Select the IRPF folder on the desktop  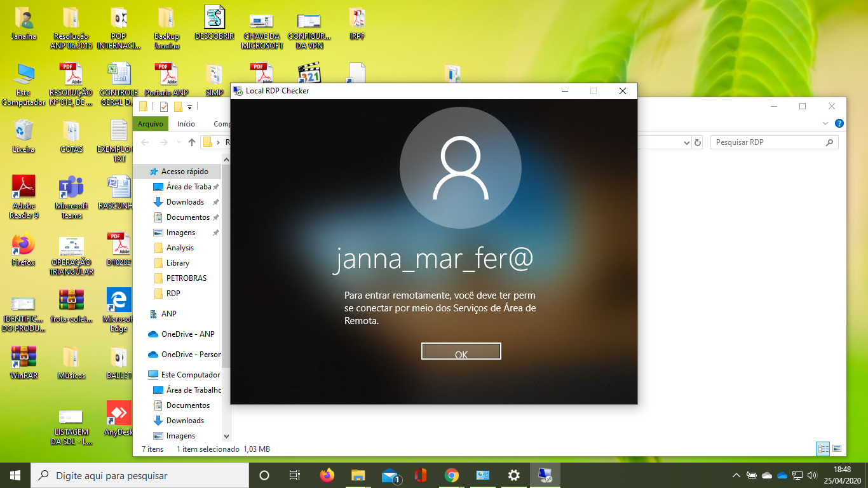point(357,23)
